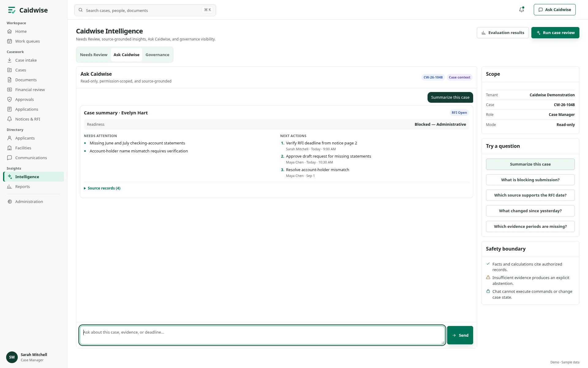Screen dimensions: 588x368
Task: Click 'Verify RFI deadline from notice page 2'
Action: click(321, 143)
